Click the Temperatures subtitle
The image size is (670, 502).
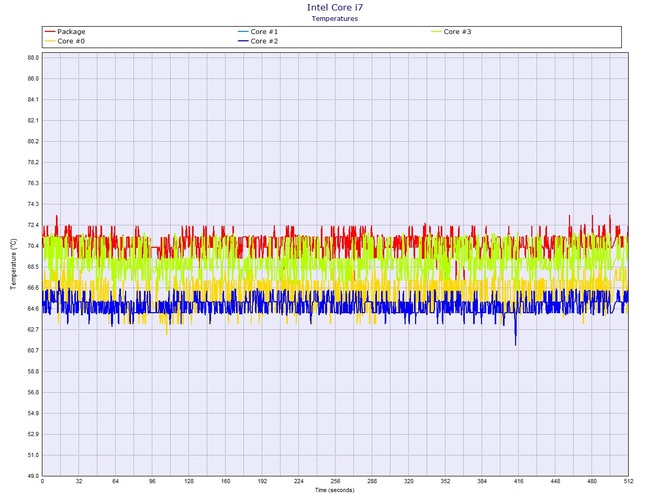[335, 18]
